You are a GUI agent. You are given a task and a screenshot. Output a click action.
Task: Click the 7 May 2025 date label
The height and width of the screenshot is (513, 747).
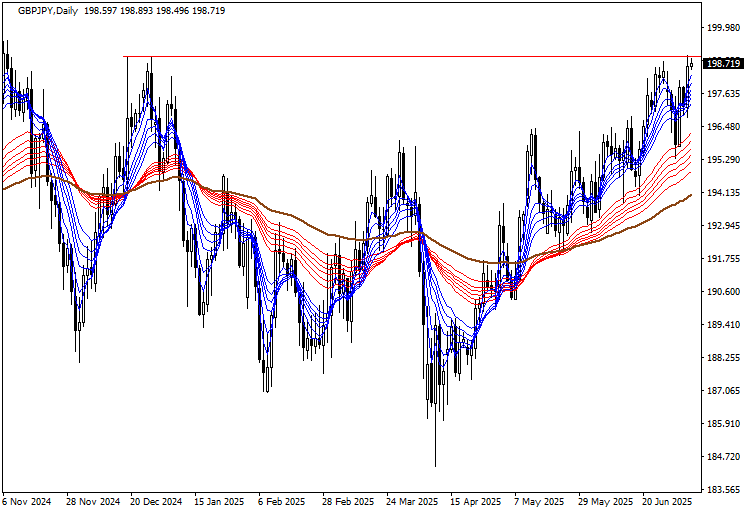coord(539,502)
